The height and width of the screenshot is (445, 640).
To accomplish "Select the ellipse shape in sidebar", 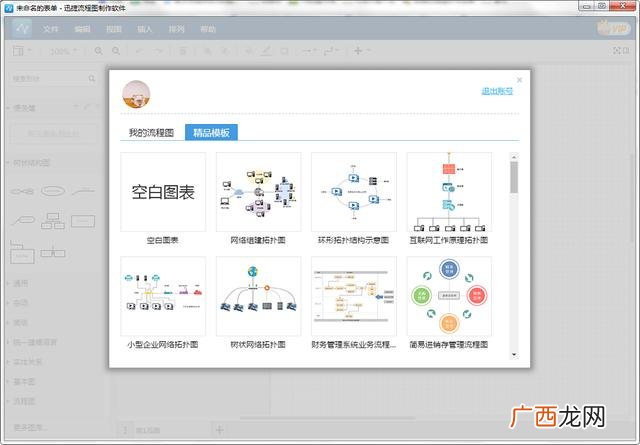I will 53,191.
